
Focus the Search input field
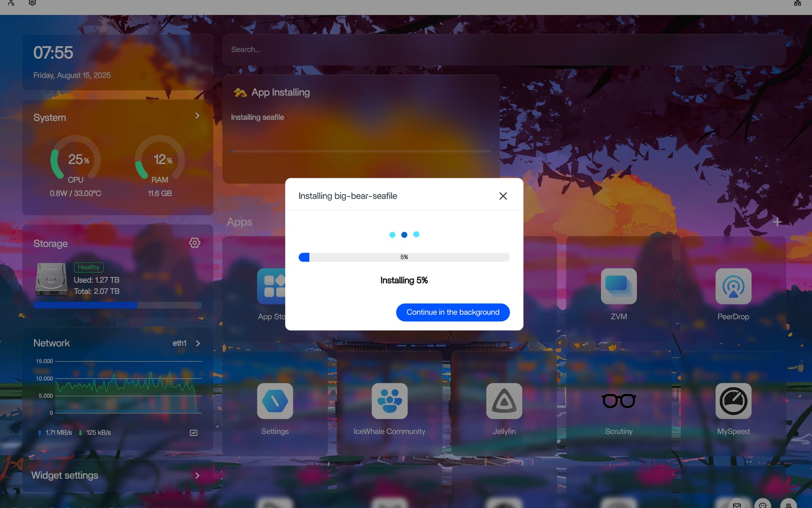coord(503,50)
